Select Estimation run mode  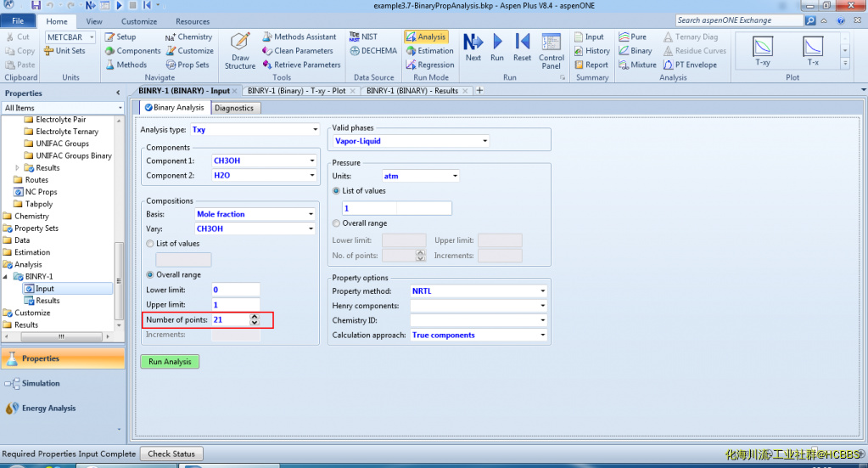[429, 50]
